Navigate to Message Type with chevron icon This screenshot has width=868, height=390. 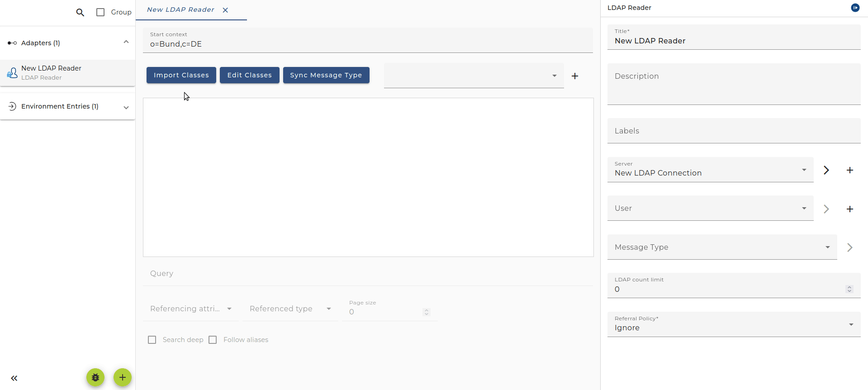[850, 247]
